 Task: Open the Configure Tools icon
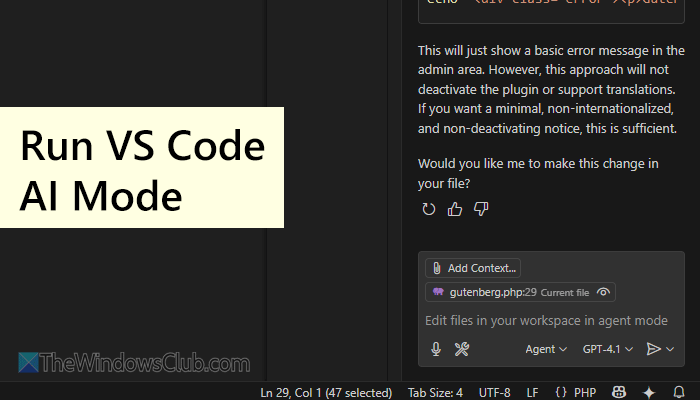click(x=462, y=349)
